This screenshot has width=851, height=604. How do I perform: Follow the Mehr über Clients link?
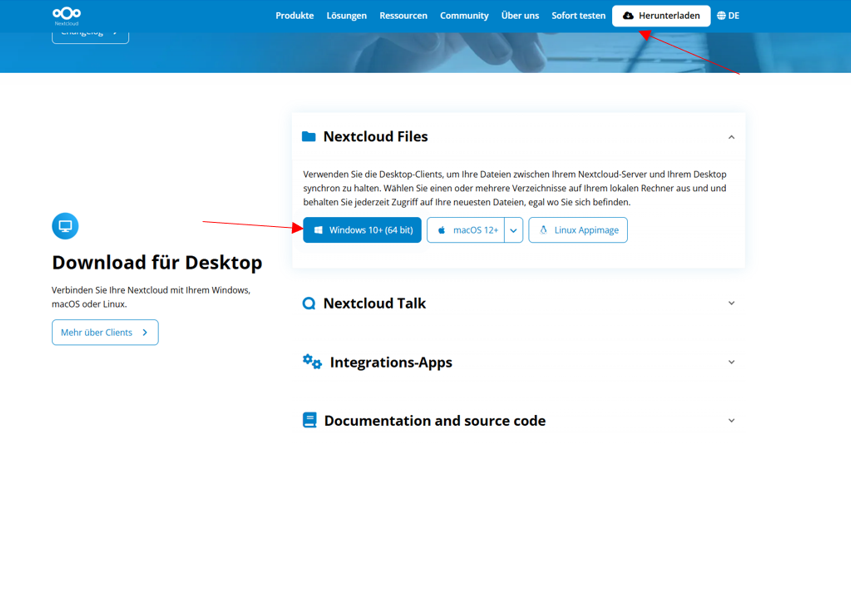(105, 332)
